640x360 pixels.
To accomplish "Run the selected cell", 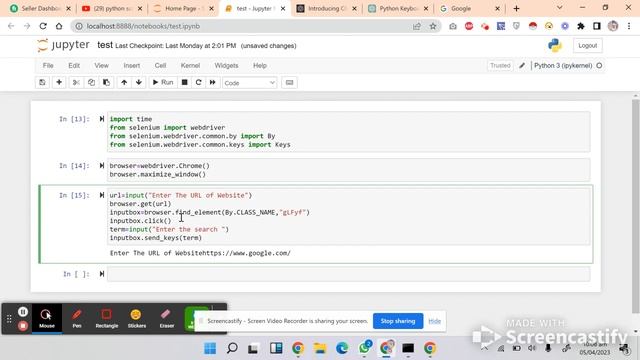I will 163,82.
